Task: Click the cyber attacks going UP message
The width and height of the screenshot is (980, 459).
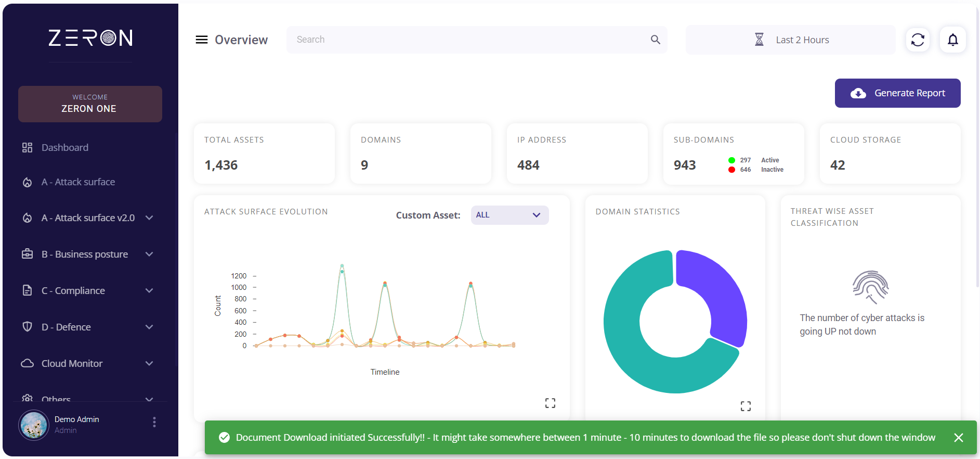Action: [862, 325]
